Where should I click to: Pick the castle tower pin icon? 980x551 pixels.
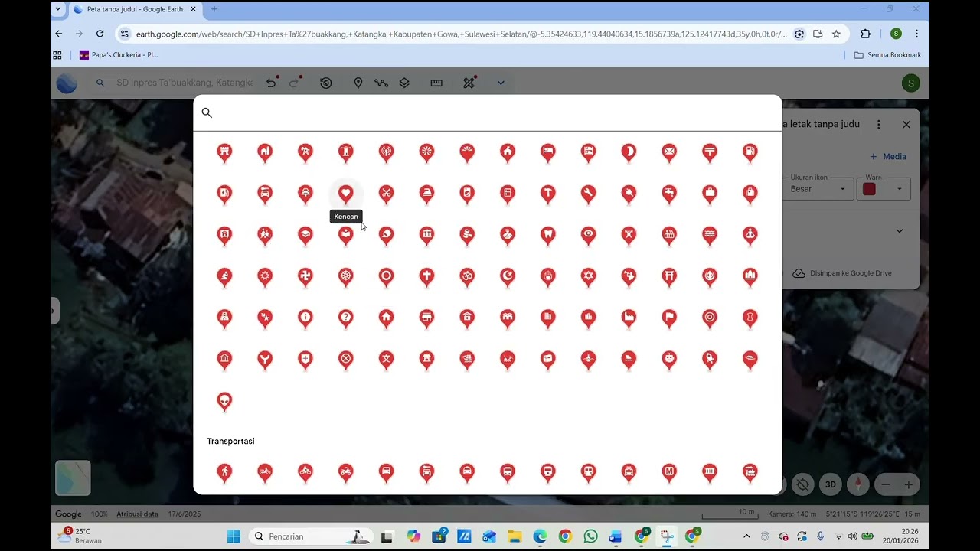coord(224,152)
